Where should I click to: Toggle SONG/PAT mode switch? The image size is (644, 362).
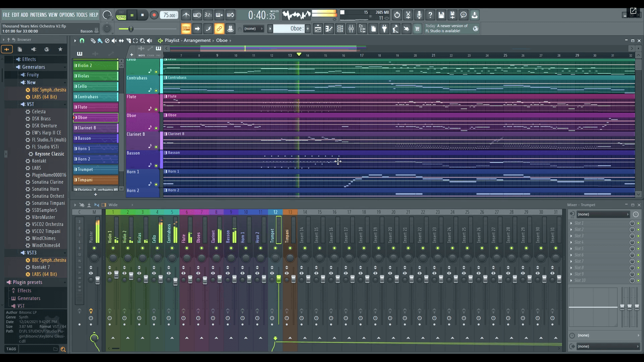tap(121, 15)
